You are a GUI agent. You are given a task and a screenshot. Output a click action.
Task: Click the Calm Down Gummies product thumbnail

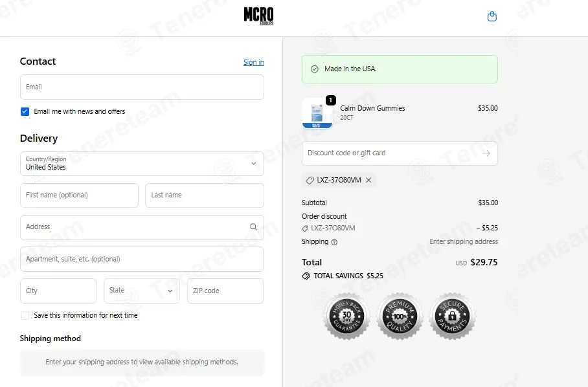(x=317, y=113)
